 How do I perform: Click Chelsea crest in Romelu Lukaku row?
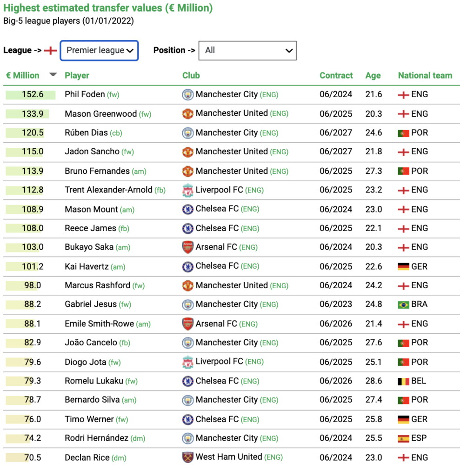(x=188, y=381)
